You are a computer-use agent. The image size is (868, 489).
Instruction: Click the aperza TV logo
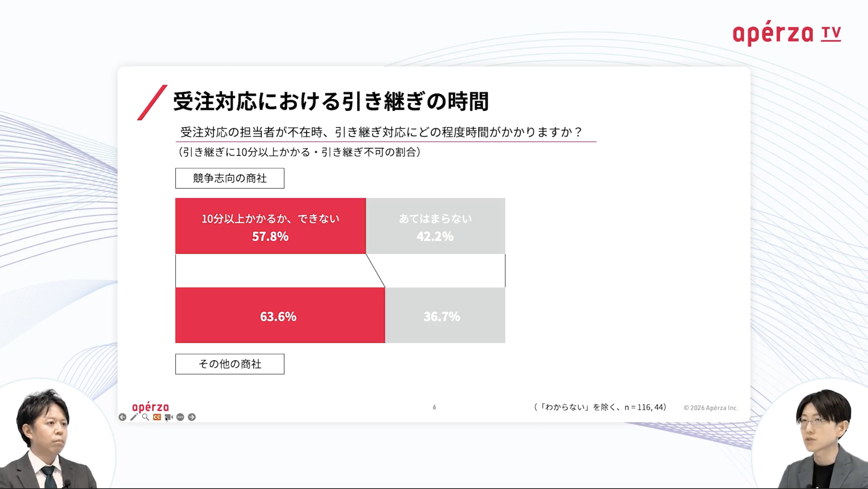(787, 33)
